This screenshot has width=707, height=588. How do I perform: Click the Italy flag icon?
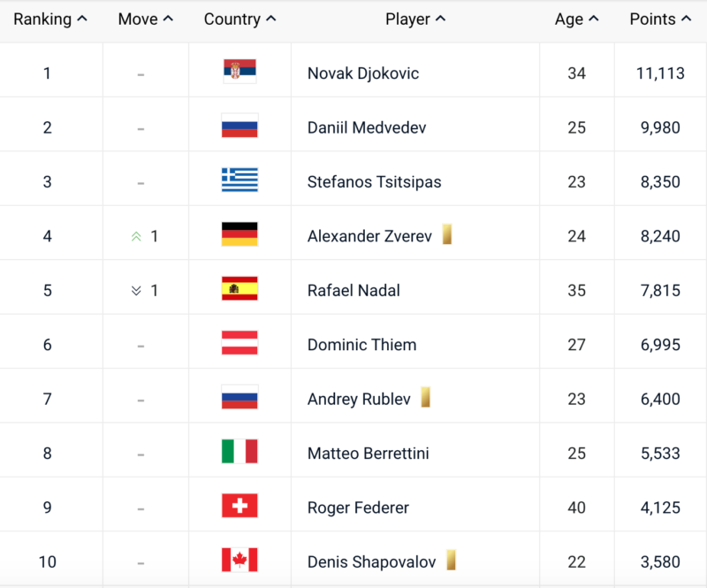tap(239, 451)
